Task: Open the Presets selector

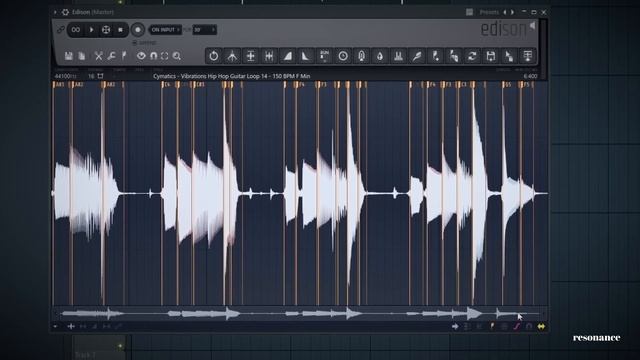Action: pyautogui.click(x=489, y=12)
